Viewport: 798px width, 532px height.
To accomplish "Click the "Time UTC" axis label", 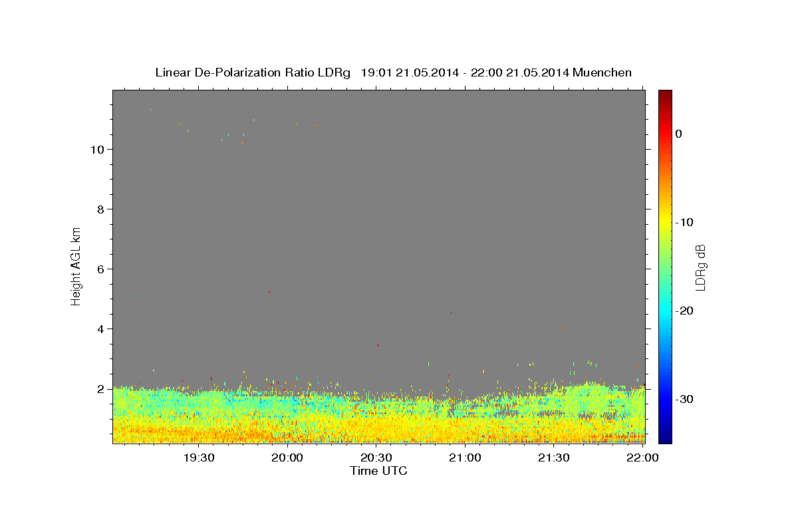I will [x=378, y=471].
